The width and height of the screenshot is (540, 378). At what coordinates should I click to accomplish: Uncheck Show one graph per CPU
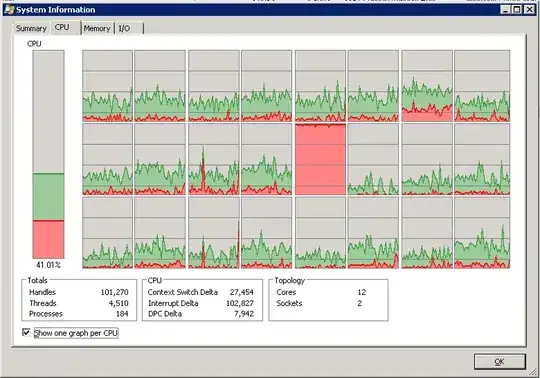coord(26,333)
